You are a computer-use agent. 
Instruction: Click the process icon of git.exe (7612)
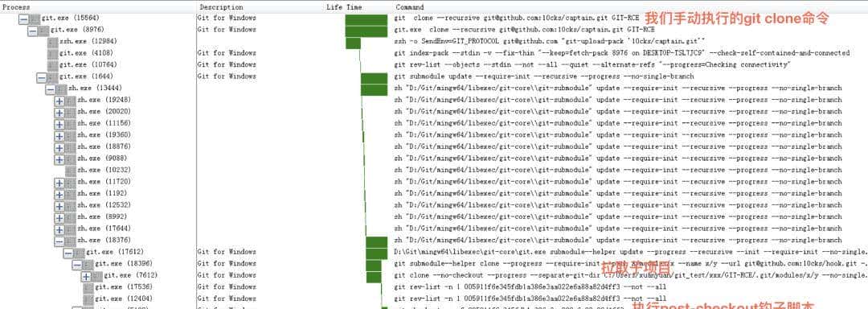point(96,276)
